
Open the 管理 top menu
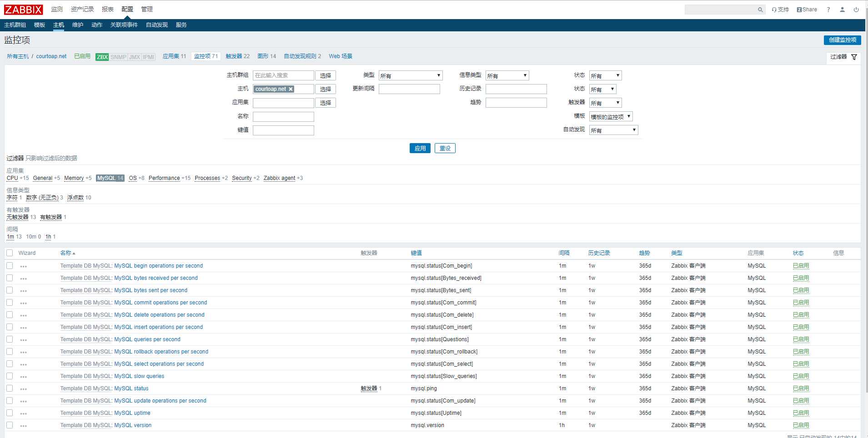click(x=147, y=9)
